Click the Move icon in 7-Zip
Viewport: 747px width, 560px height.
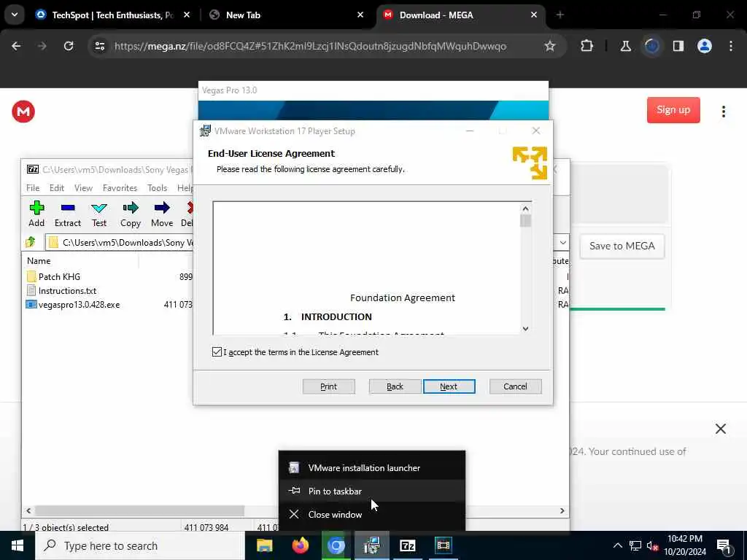coord(162,214)
